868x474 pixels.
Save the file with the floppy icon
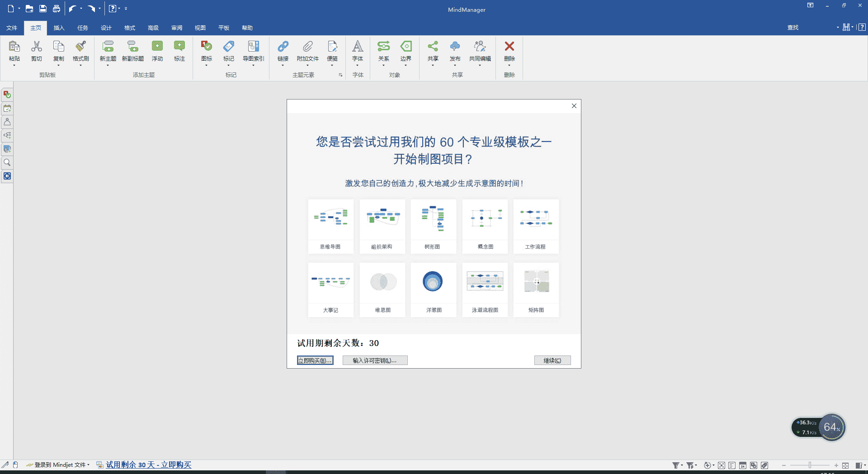pyautogui.click(x=43, y=9)
